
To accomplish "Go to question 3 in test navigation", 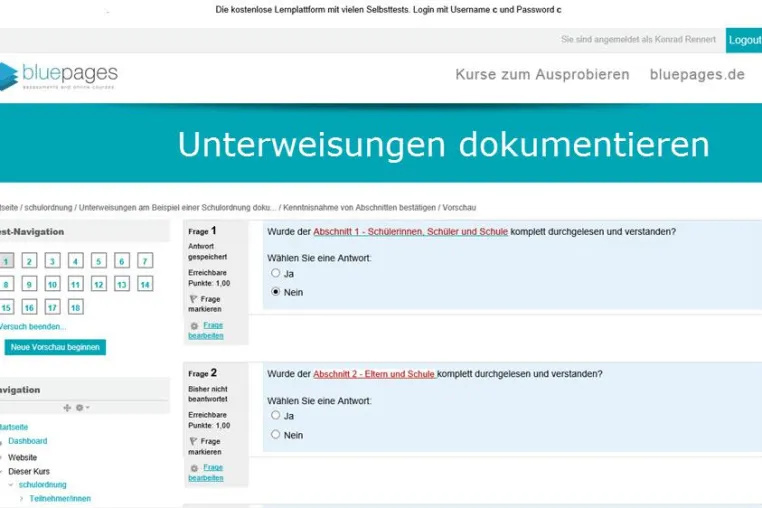I will point(52,261).
